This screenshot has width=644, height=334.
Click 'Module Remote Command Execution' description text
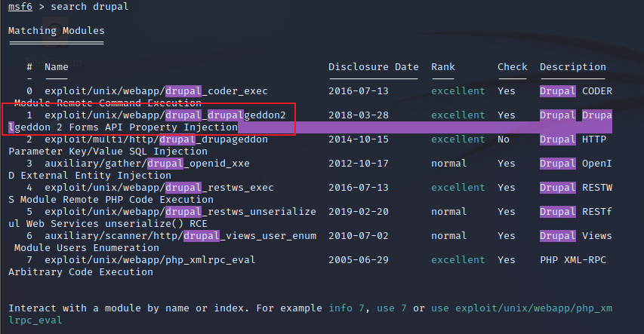(x=108, y=103)
